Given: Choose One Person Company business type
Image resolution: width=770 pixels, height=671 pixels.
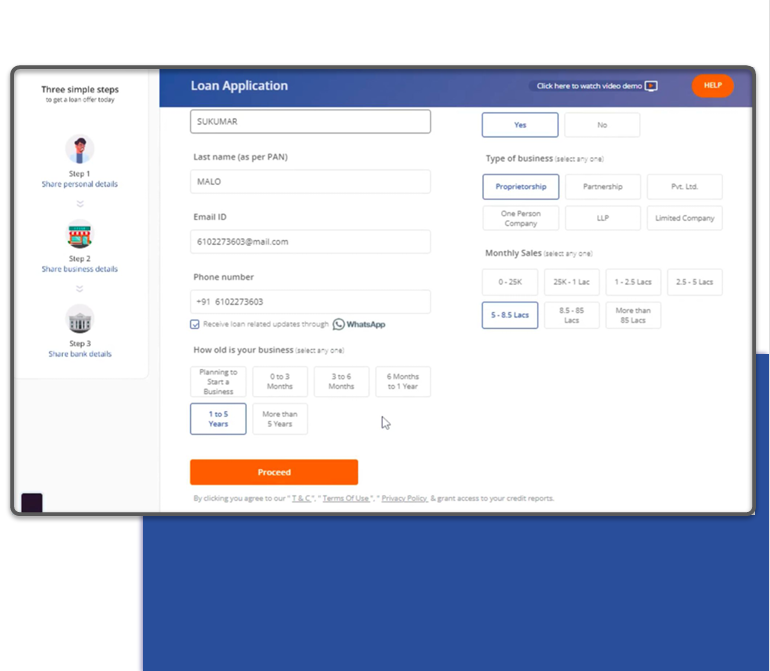Looking at the screenshot, I should pos(521,218).
